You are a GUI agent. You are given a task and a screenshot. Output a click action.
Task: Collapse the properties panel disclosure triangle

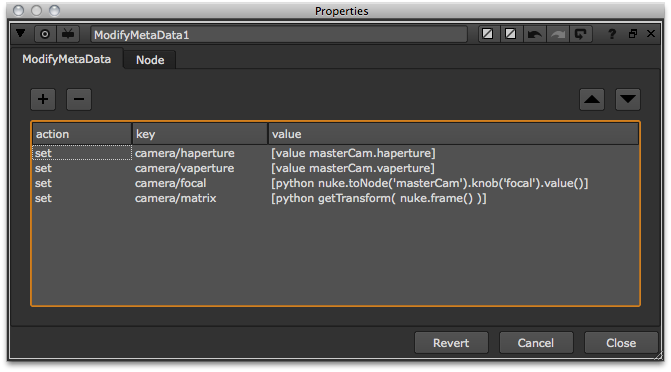[21, 33]
